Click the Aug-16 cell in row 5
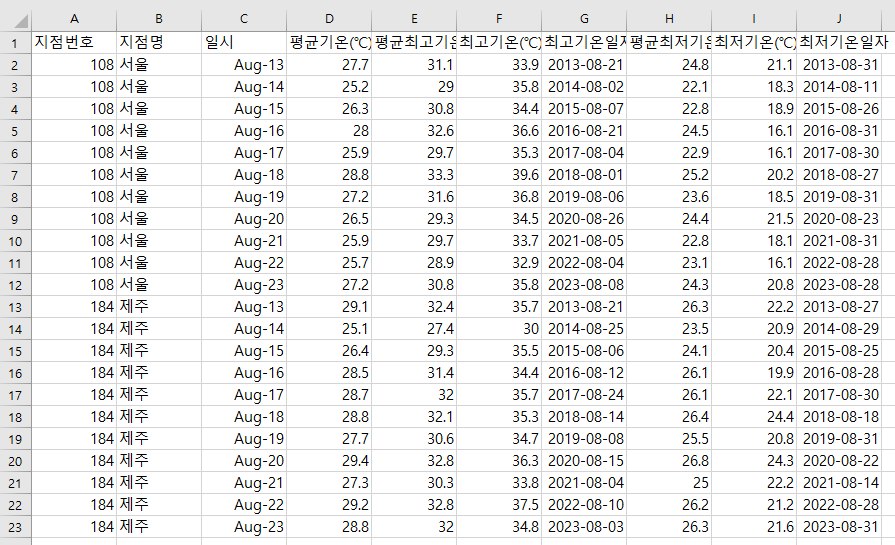This screenshot has width=895, height=545. pyautogui.click(x=244, y=131)
